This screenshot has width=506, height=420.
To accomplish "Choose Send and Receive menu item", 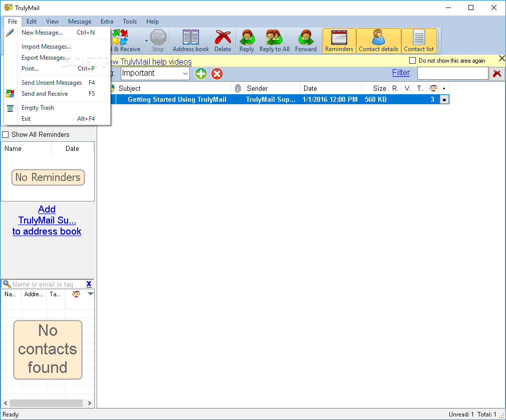I will tap(58, 94).
